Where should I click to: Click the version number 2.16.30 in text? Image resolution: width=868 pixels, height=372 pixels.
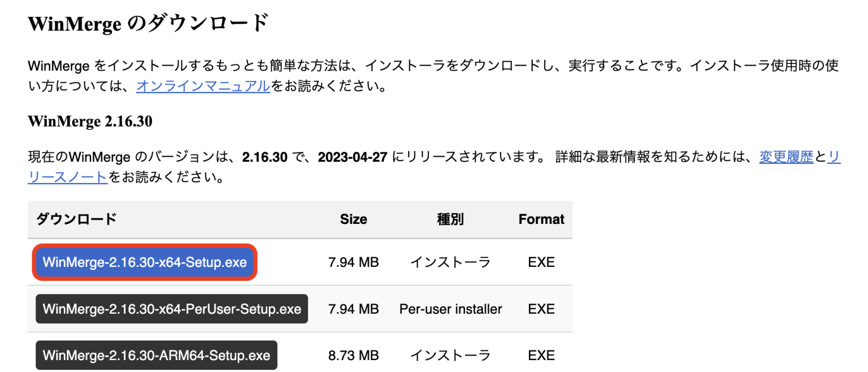[264, 157]
